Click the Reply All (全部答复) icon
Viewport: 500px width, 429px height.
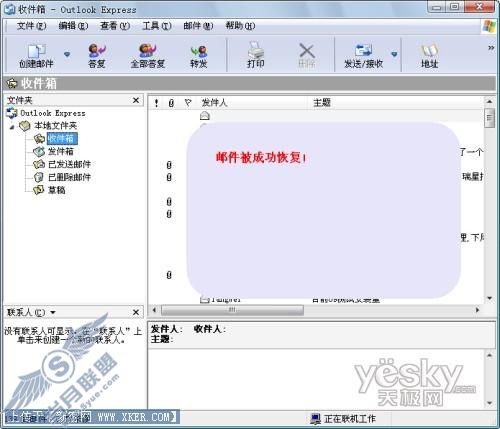(148, 51)
